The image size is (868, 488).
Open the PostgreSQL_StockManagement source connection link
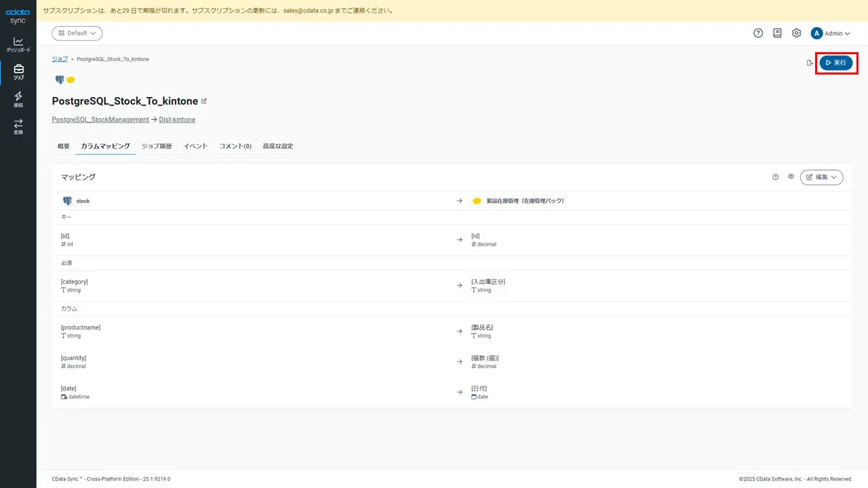(x=100, y=119)
